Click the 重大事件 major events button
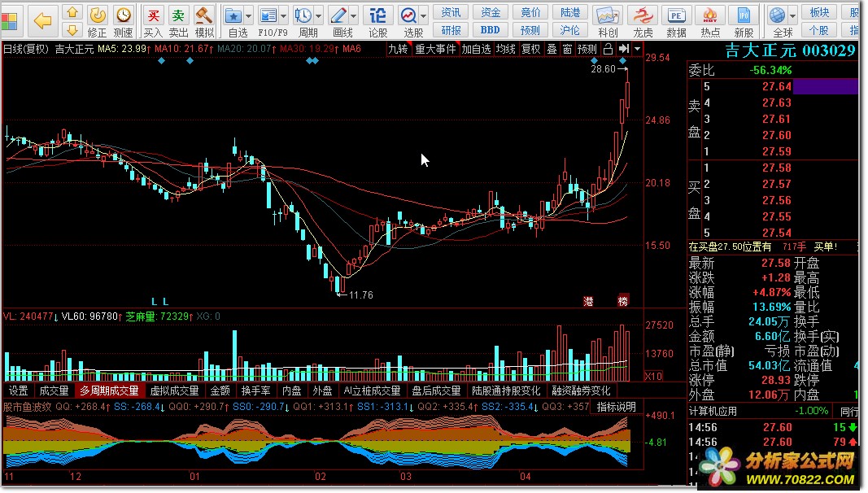The image size is (868, 493). 436,50
